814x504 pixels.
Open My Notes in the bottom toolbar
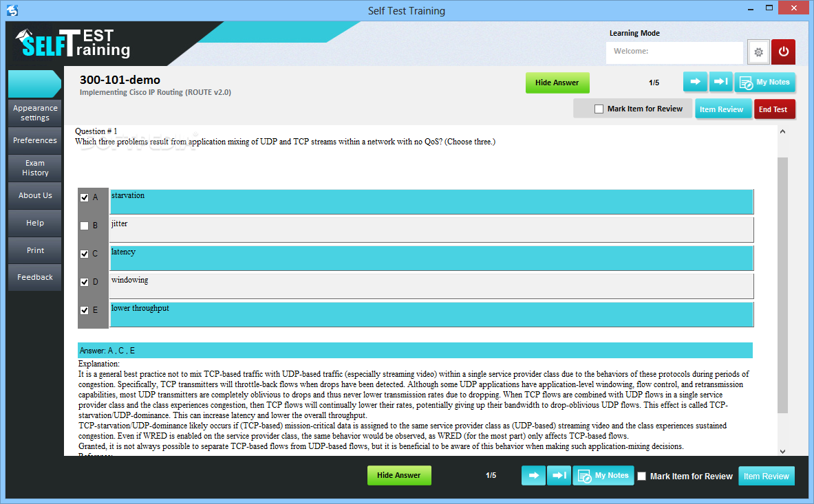603,476
